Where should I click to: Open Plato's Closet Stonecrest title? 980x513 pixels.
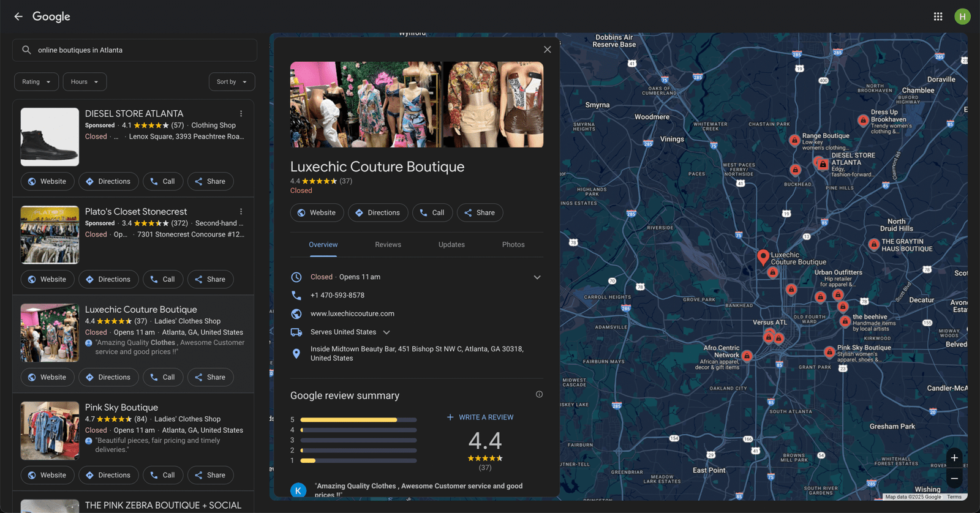136,212
